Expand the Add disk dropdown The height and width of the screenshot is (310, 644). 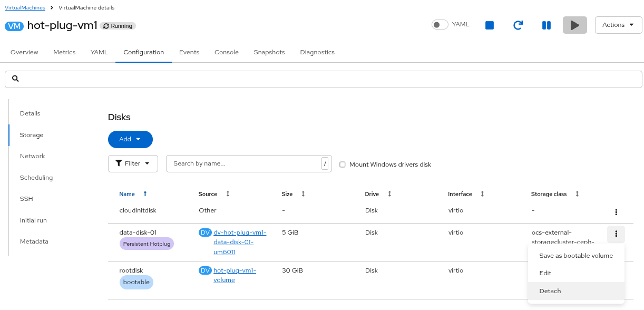[x=130, y=139]
